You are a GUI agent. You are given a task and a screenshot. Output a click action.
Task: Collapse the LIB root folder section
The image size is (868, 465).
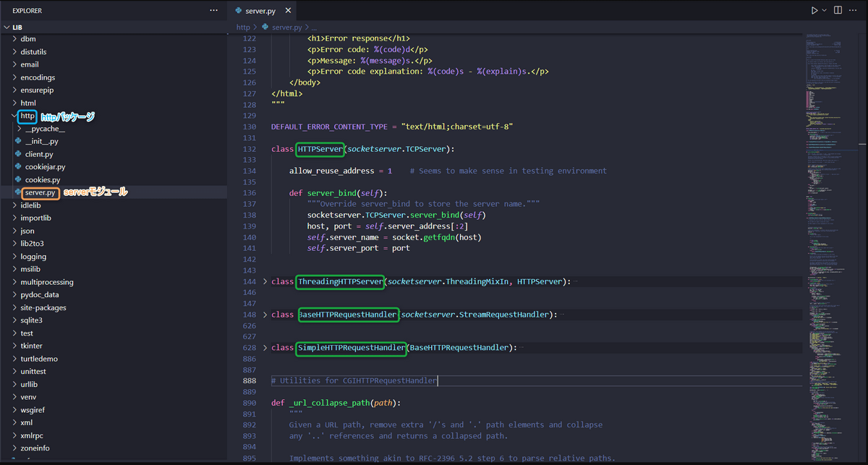[8, 27]
